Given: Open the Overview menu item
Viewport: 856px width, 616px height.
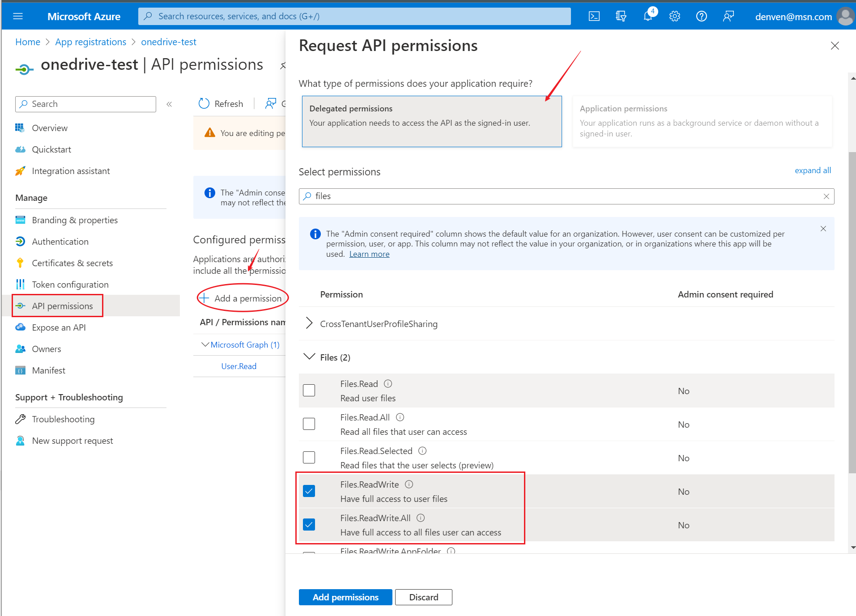Looking at the screenshot, I should point(50,128).
